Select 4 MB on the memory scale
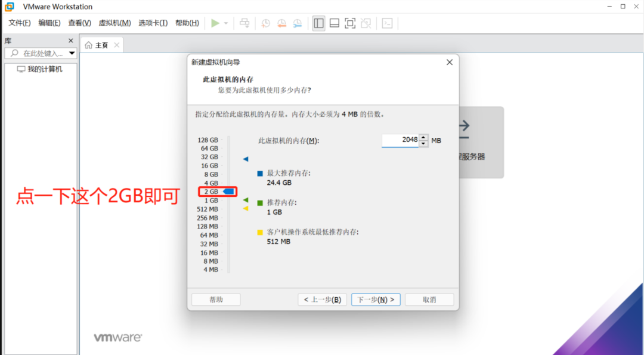Viewport: 644px width, 355px height. 210,270
